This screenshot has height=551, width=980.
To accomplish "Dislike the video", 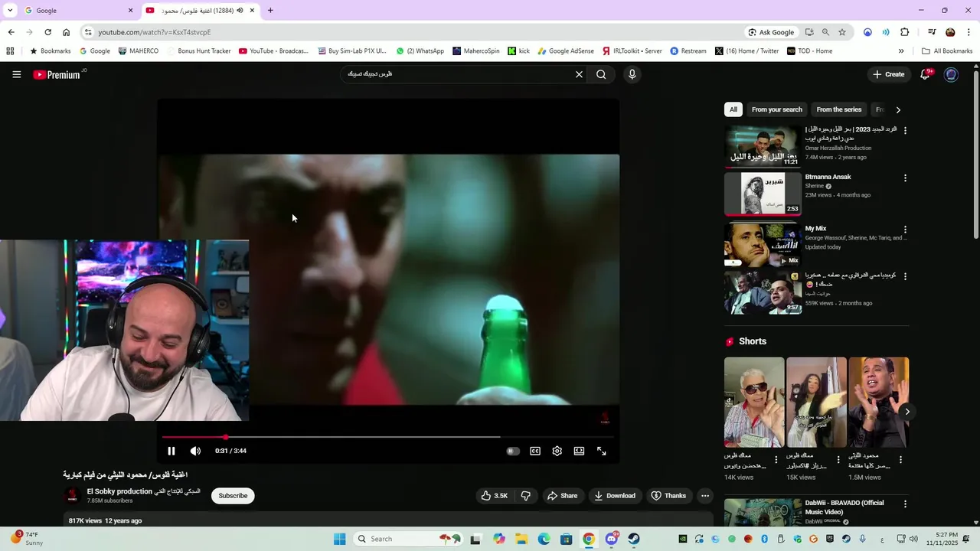I will click(526, 496).
